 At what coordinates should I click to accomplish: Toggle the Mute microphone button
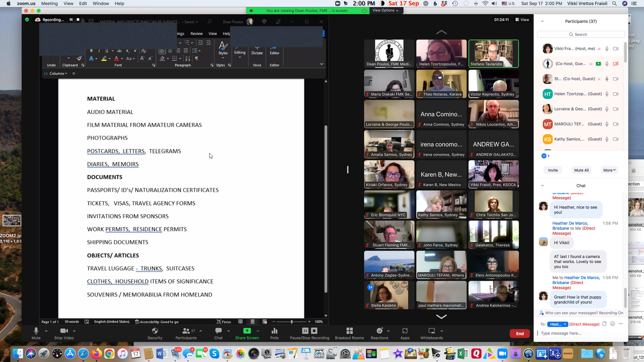point(36,331)
